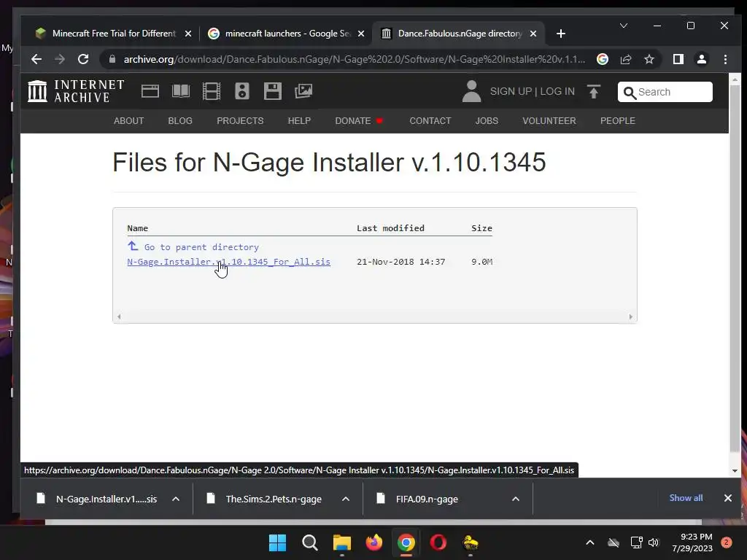747x560 pixels.
Task: View site information lock icon
Action: 112,59
